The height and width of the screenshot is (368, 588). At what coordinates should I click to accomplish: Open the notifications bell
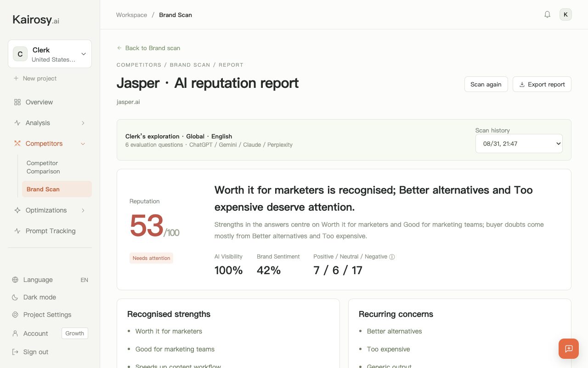[547, 15]
